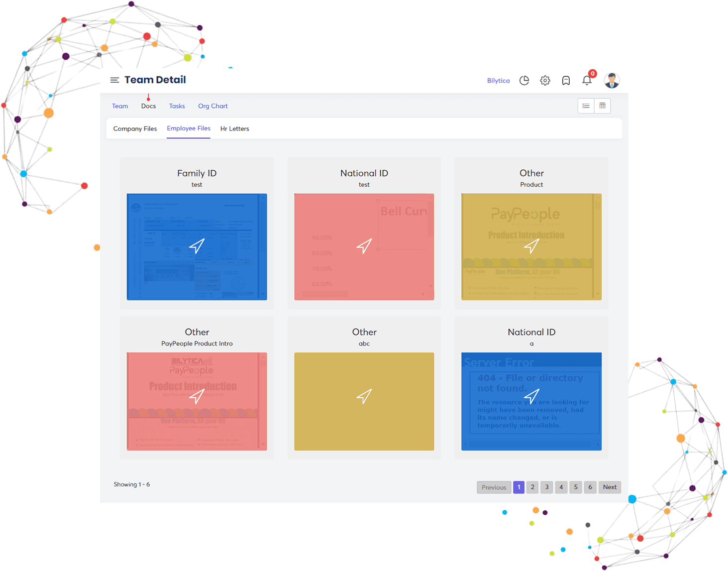This screenshot has width=728, height=571.
Task: Select page 1 in pagination
Action: click(519, 487)
